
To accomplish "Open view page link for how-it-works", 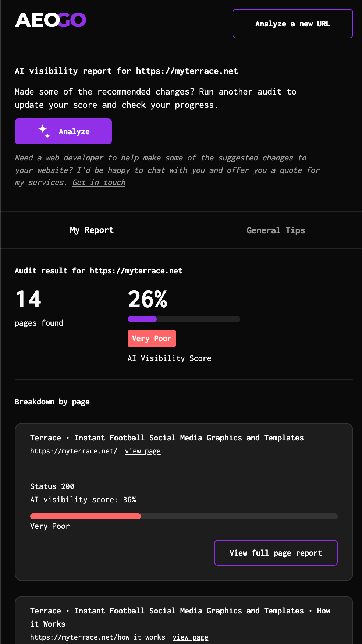I will point(190,637).
